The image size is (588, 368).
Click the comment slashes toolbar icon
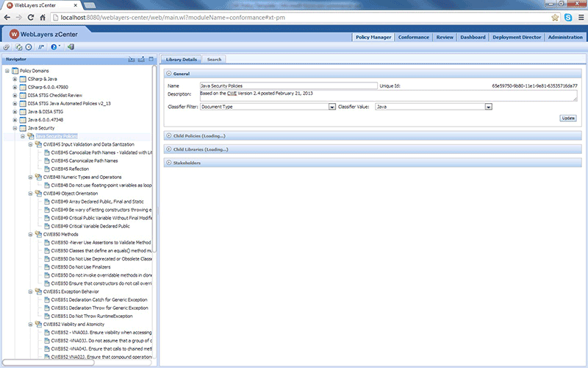click(41, 47)
